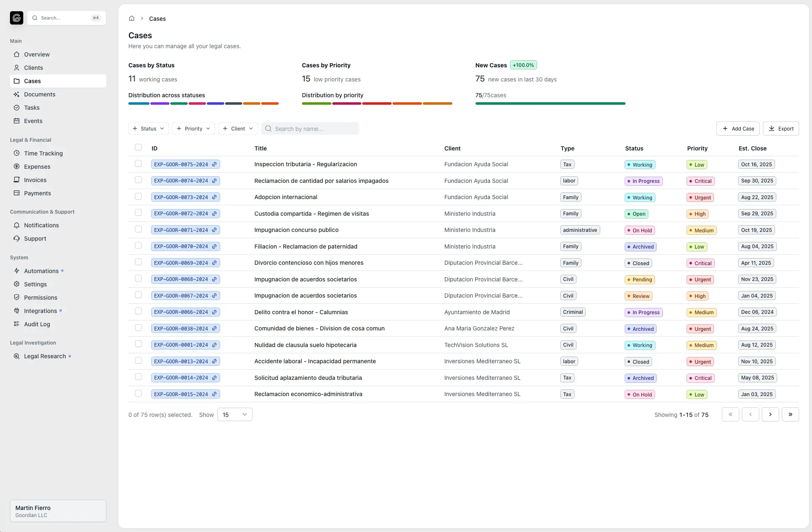
Task: Expand the Priority filter dropdown
Action: pyautogui.click(x=194, y=129)
